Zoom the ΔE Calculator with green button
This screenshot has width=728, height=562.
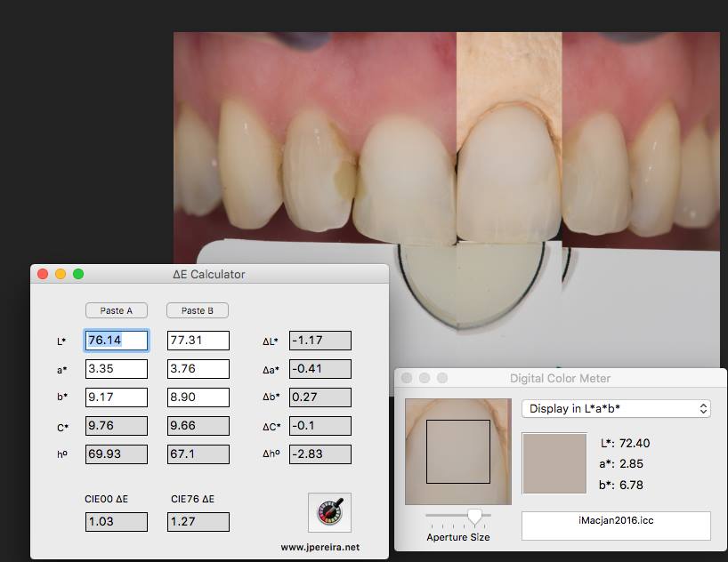coord(78,275)
